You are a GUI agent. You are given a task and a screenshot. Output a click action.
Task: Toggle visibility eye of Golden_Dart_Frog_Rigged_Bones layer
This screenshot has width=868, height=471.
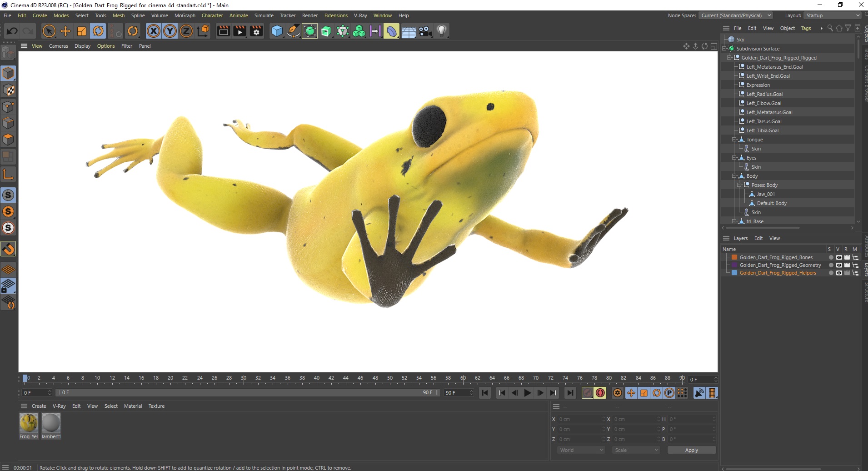pyautogui.click(x=839, y=257)
